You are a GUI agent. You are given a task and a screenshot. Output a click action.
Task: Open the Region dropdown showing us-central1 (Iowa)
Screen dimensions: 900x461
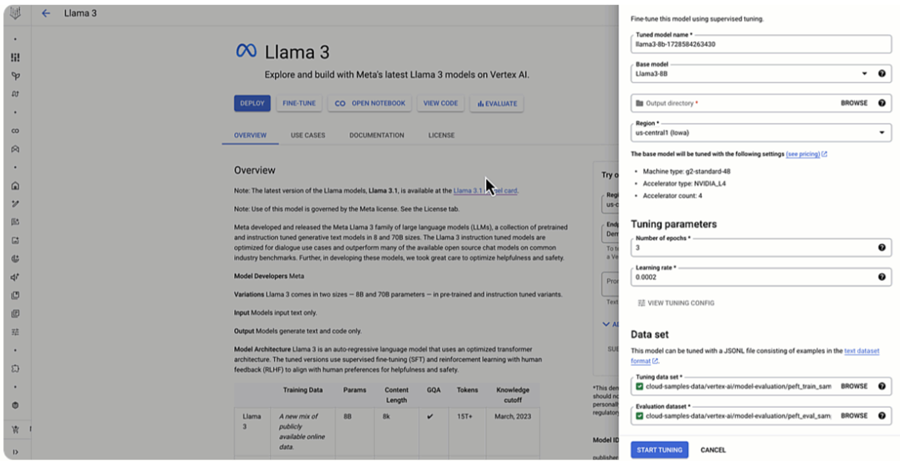(x=761, y=133)
